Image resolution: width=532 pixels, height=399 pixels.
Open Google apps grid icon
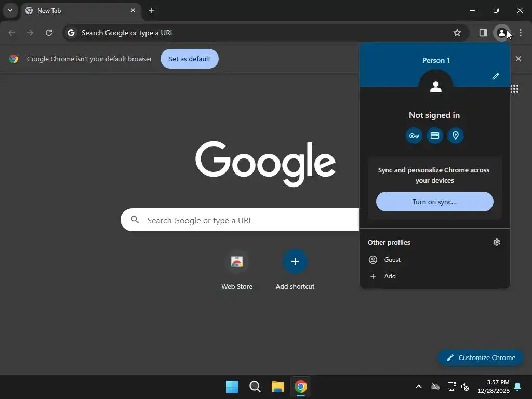tap(515, 89)
